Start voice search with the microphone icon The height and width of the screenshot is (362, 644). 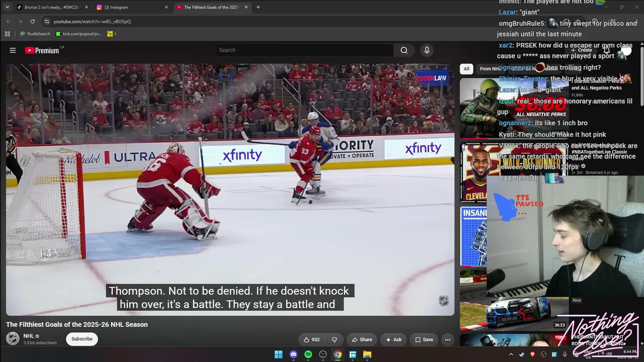coord(427,50)
